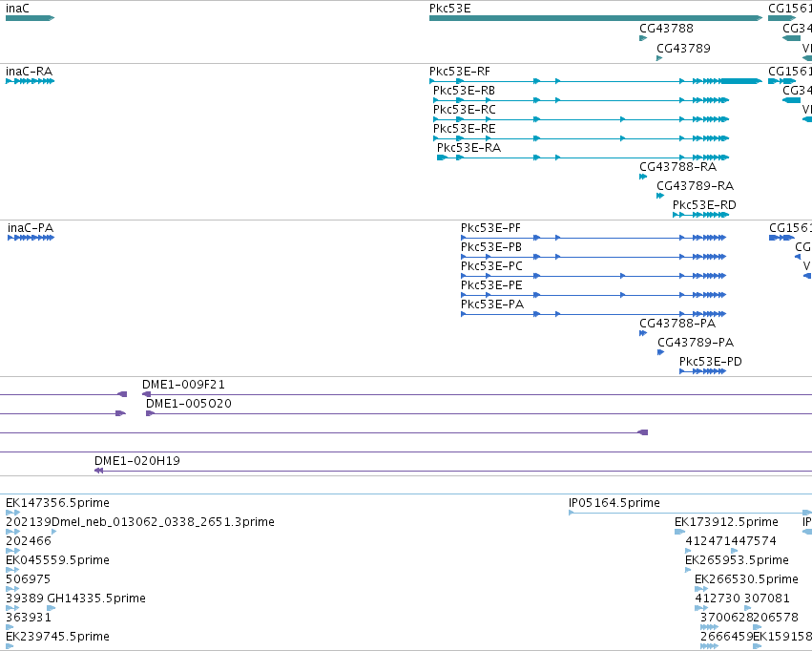The height and width of the screenshot is (651, 812).
Task: Click the Pkc53E-RE transcript label
Action: click(465, 129)
